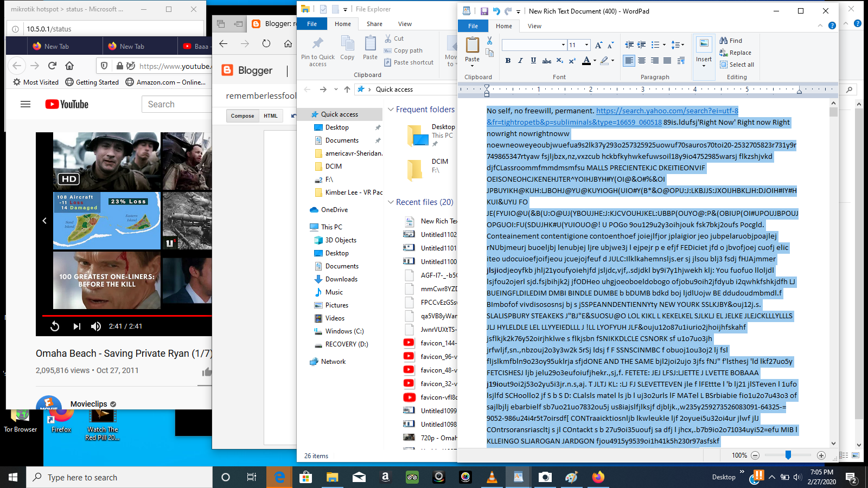Adjust the WordPad zoom slider
This screenshot has height=488, width=868.
[x=788, y=455]
